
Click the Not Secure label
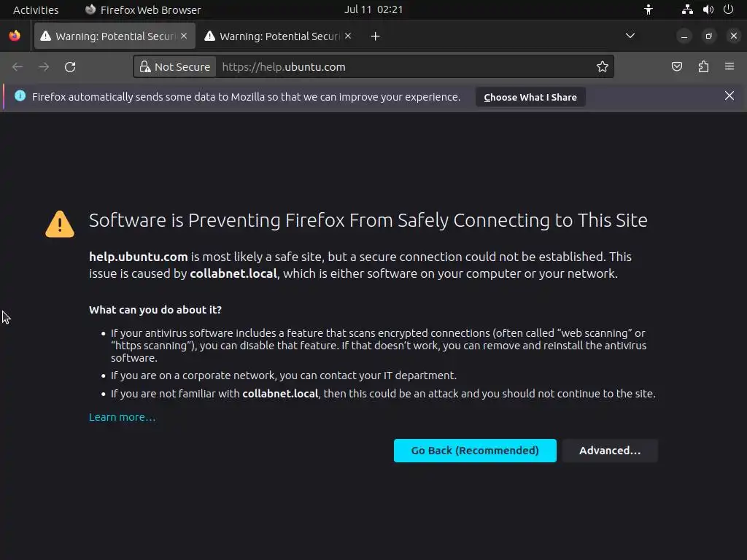click(x=182, y=66)
